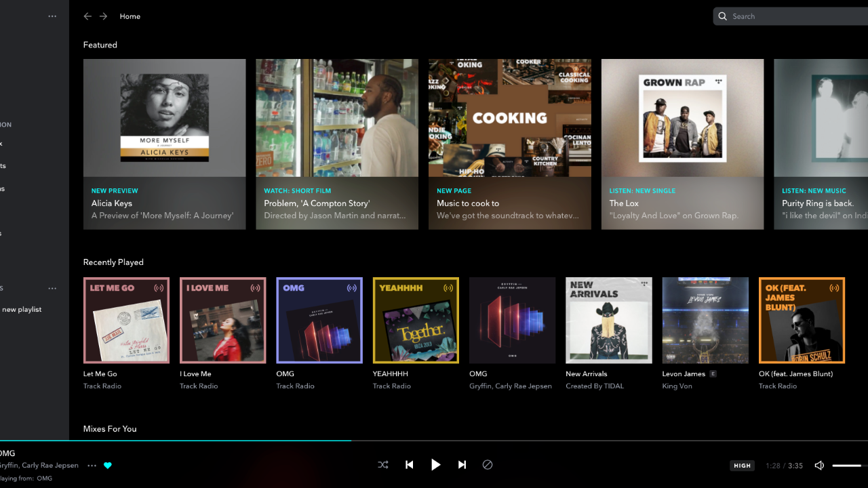The height and width of the screenshot is (488, 868).
Task: Click the 'Playing from: OMG' source link
Action: click(26, 479)
